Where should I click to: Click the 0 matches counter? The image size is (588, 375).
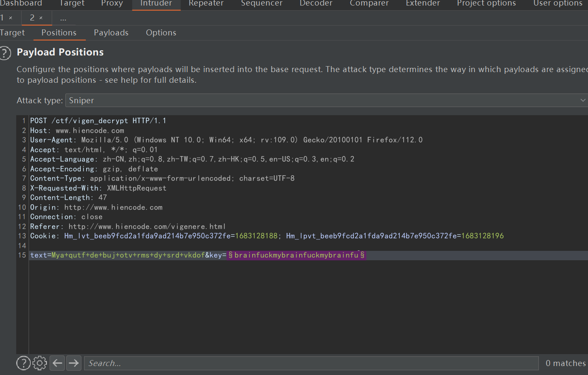pos(566,363)
